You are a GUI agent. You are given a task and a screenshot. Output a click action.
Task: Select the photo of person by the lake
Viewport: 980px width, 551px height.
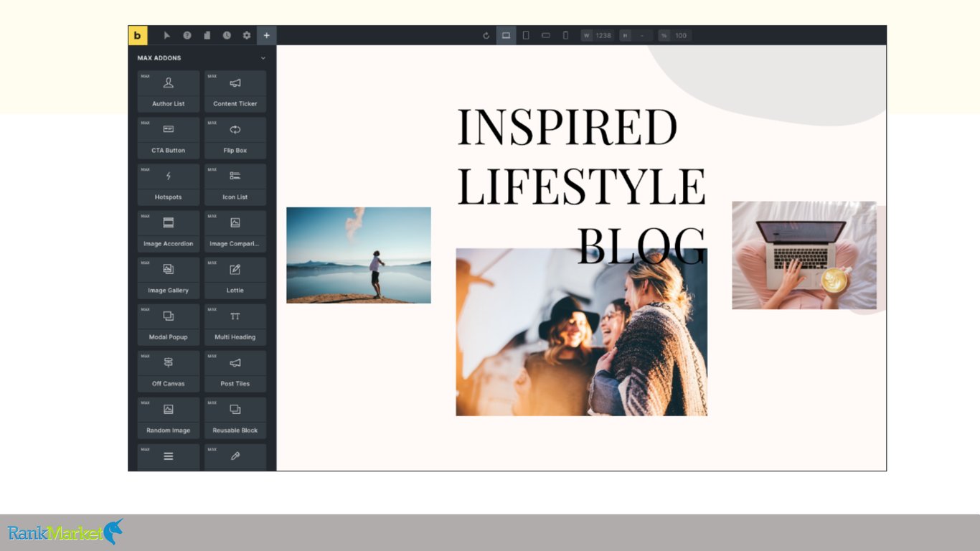coord(359,255)
